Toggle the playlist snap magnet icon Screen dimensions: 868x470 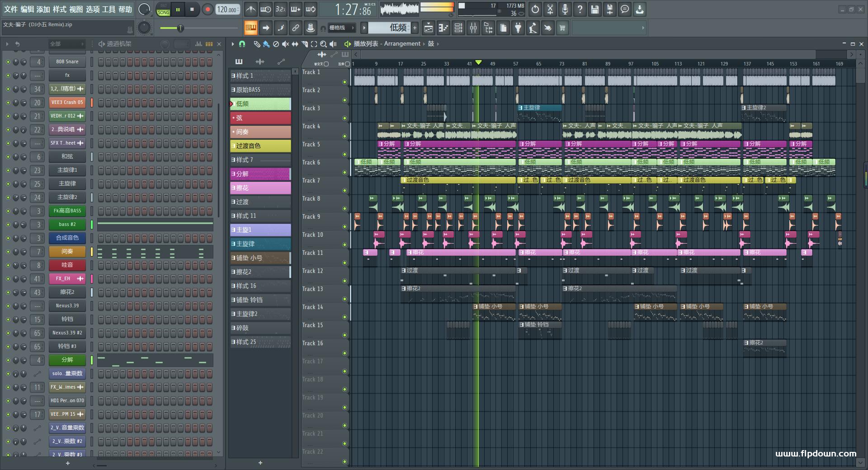(242, 44)
